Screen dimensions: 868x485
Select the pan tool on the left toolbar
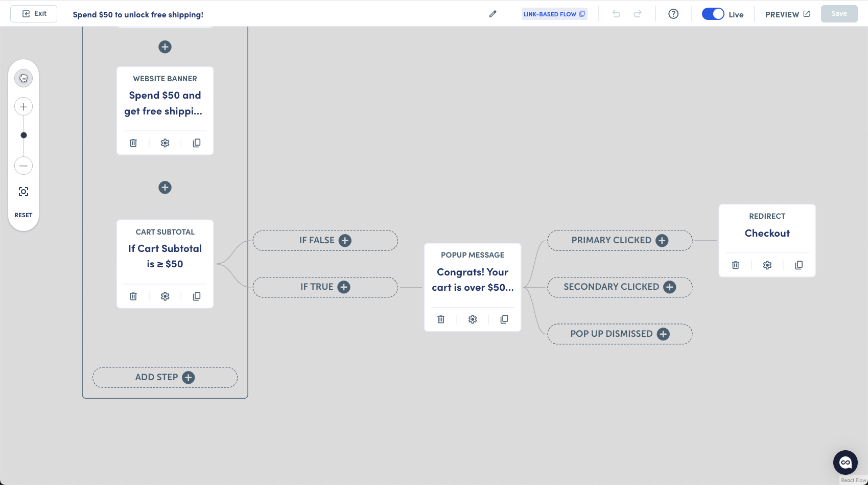point(23,78)
